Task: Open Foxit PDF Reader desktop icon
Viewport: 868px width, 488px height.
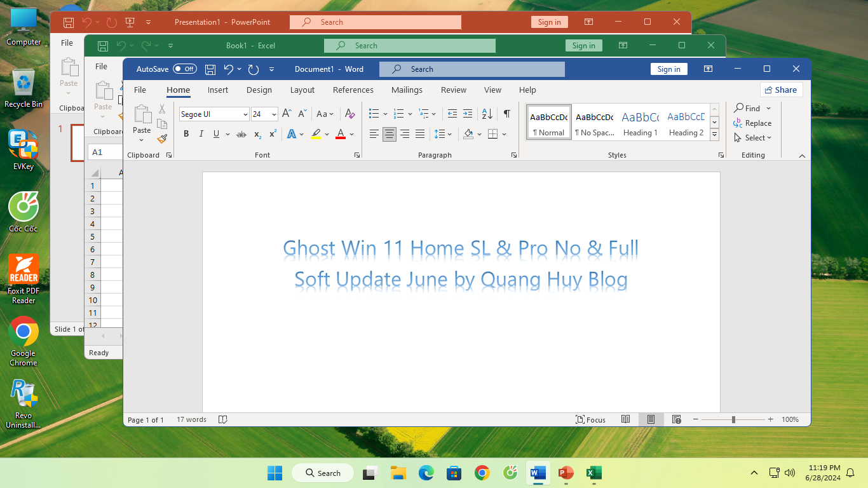Action: coord(24,279)
